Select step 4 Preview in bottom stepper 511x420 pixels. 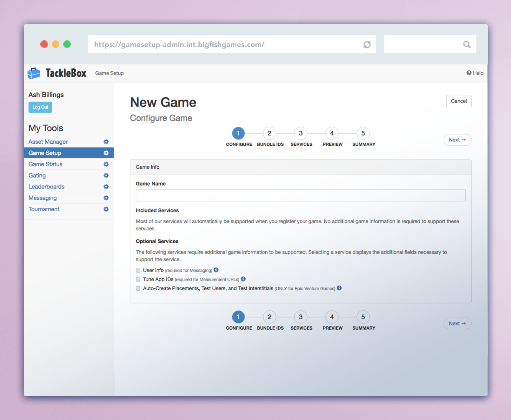click(332, 317)
